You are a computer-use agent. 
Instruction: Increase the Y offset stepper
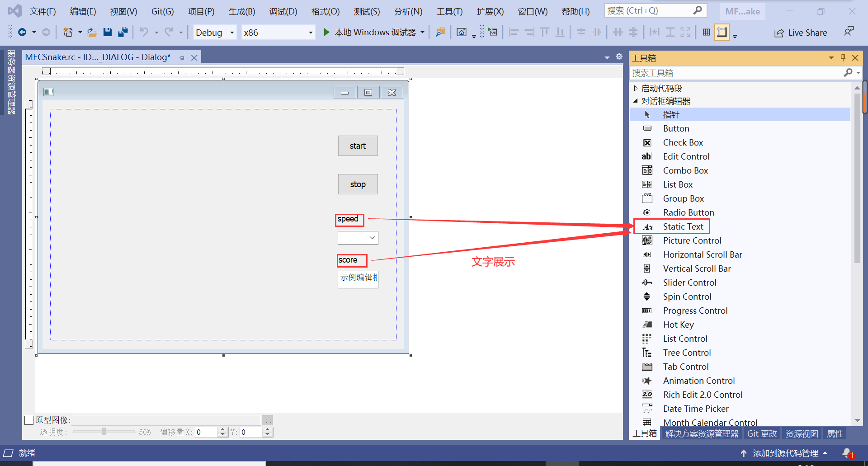[268, 429]
